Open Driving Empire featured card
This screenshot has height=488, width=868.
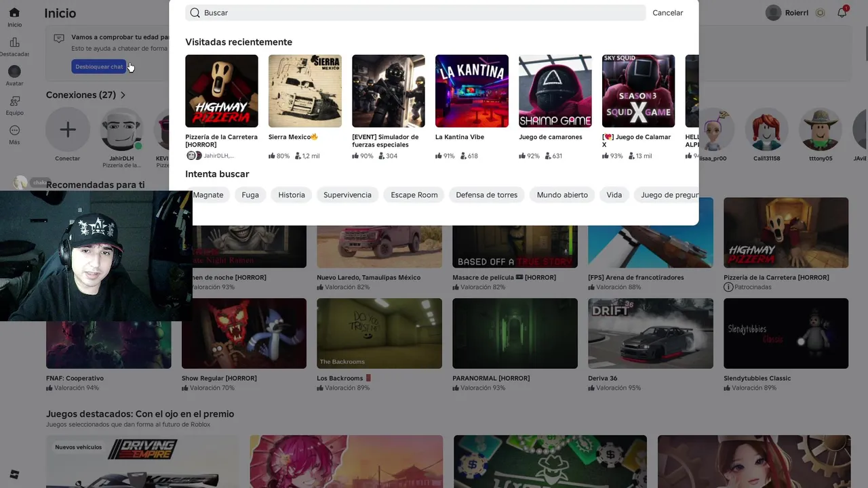tap(142, 462)
